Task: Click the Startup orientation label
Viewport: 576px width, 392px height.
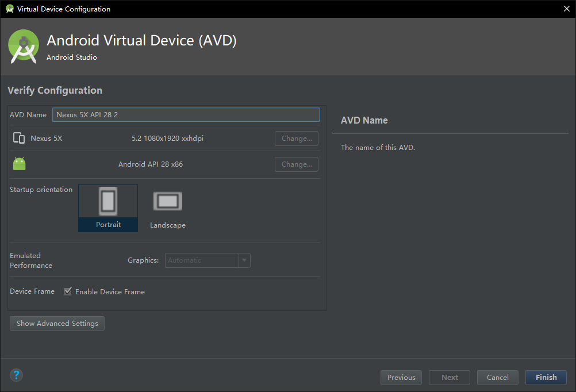Action: pyautogui.click(x=41, y=190)
